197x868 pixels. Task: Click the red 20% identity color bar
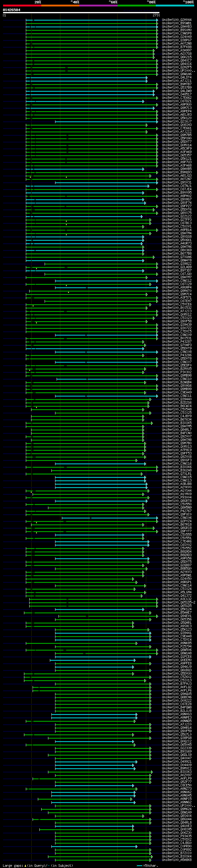(22, 6)
